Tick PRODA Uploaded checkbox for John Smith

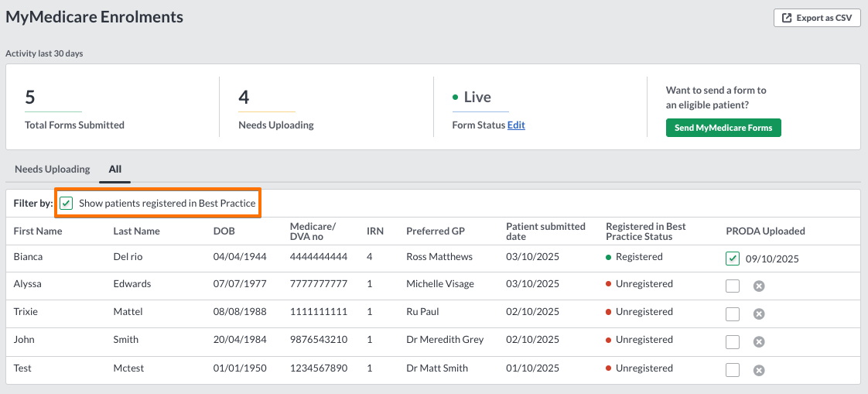pyautogui.click(x=733, y=342)
